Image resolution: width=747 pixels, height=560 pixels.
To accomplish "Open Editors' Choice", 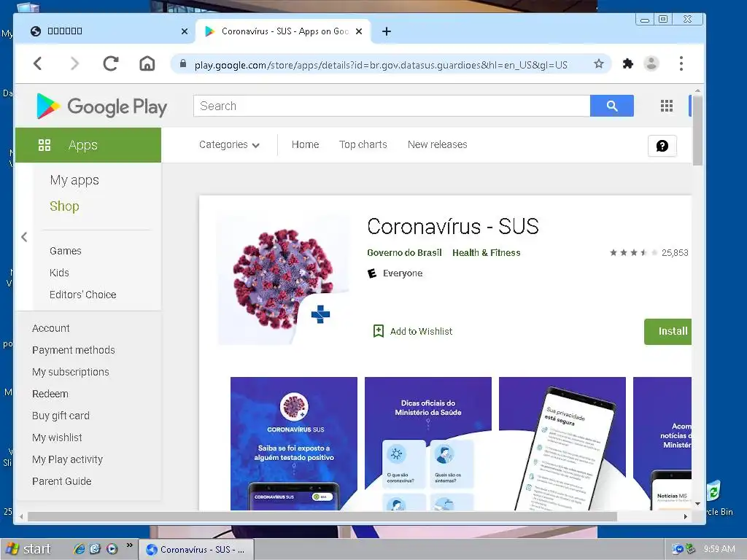I will tap(83, 295).
